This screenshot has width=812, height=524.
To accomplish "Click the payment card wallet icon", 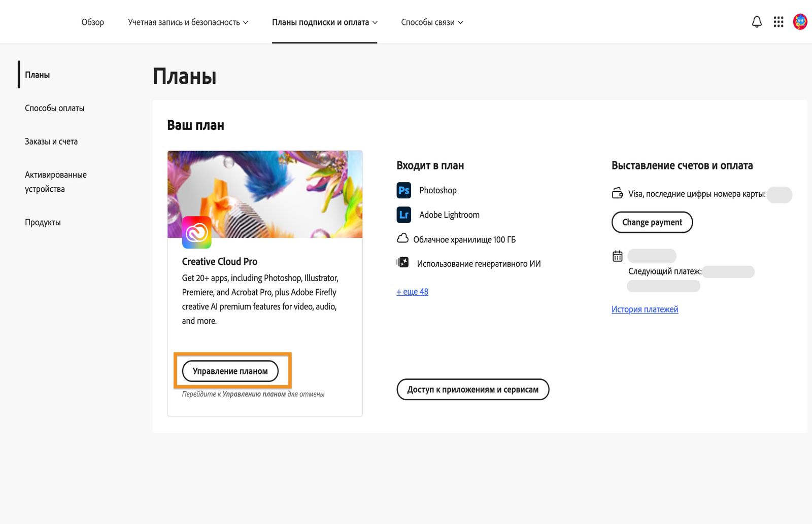I will [618, 193].
